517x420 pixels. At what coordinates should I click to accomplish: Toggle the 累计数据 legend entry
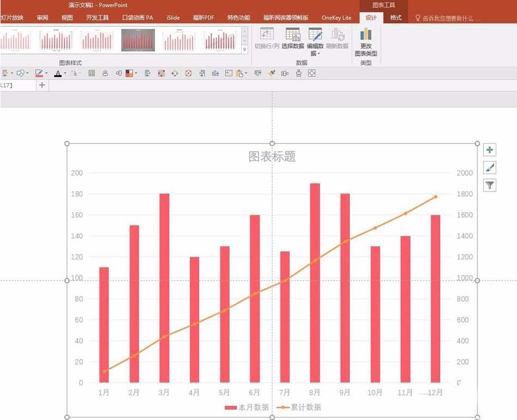click(305, 406)
